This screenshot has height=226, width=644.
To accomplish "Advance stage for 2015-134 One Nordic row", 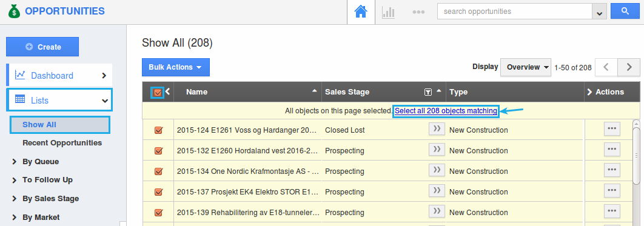I will [437, 170].
